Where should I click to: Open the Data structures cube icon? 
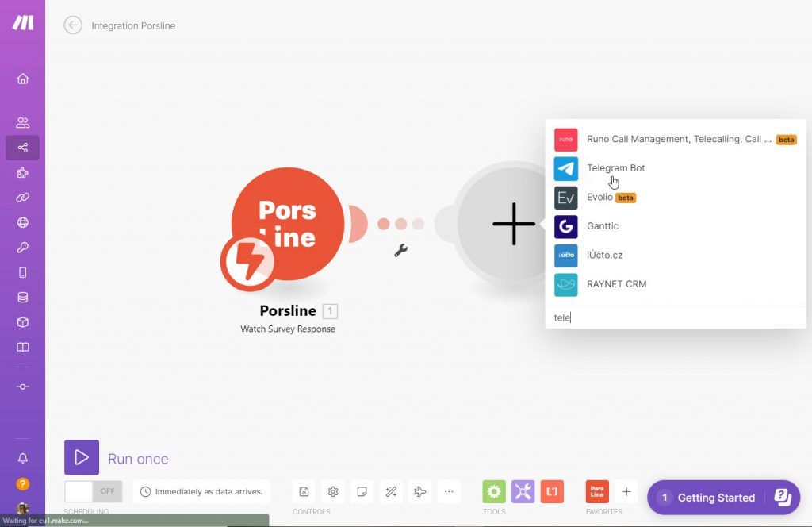coord(23,321)
